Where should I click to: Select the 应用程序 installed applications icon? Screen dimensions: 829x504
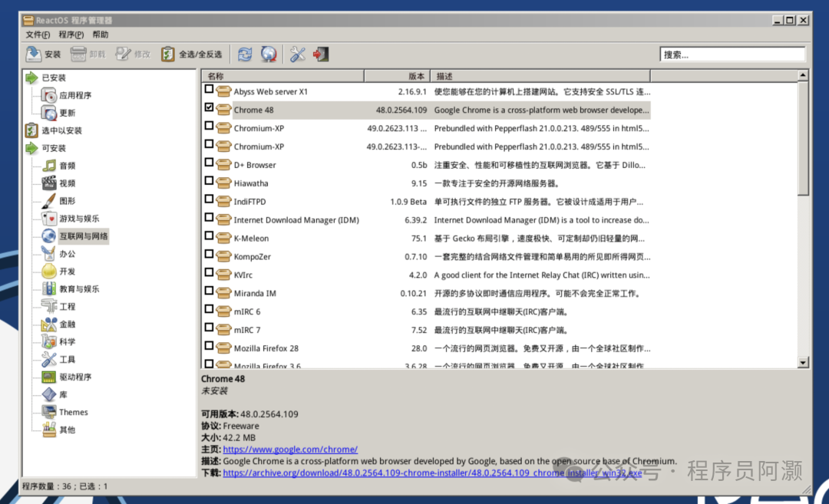(x=49, y=95)
